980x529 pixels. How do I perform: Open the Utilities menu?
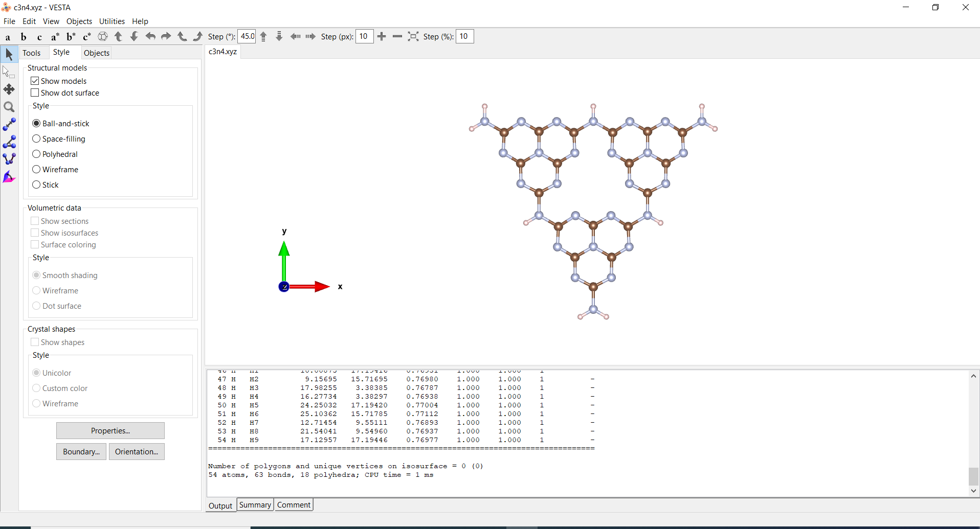[112, 21]
